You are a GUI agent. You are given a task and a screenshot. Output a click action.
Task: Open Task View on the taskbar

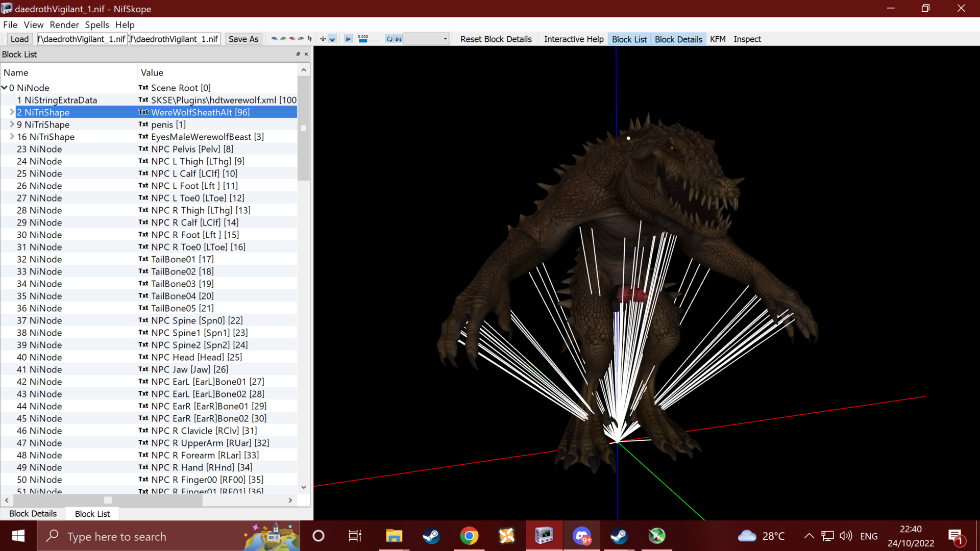355,536
